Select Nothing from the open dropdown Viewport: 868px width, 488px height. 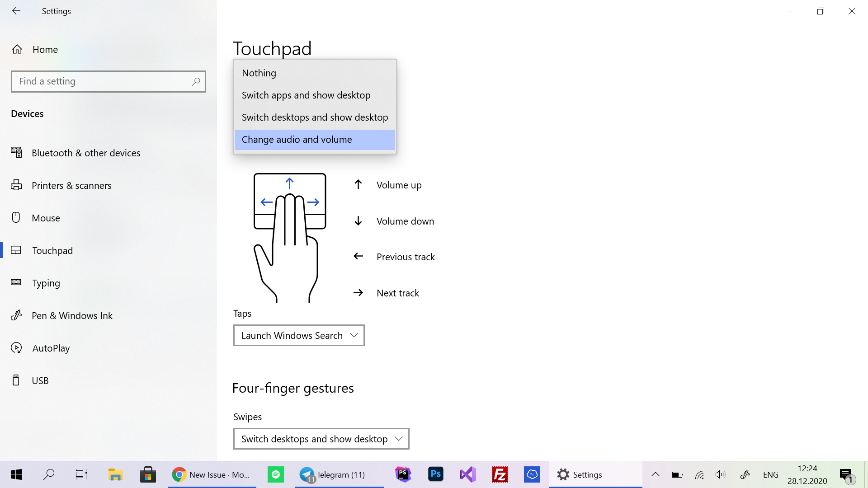[x=259, y=73]
